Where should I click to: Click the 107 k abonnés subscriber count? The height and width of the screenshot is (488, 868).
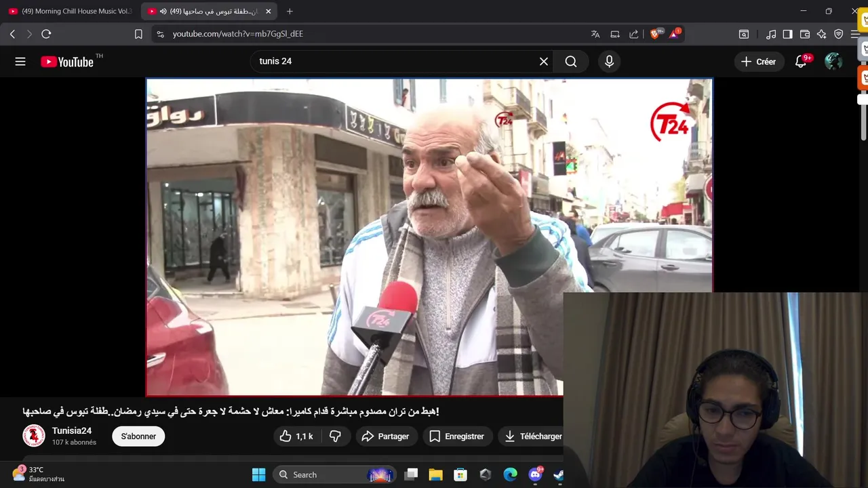point(74,443)
